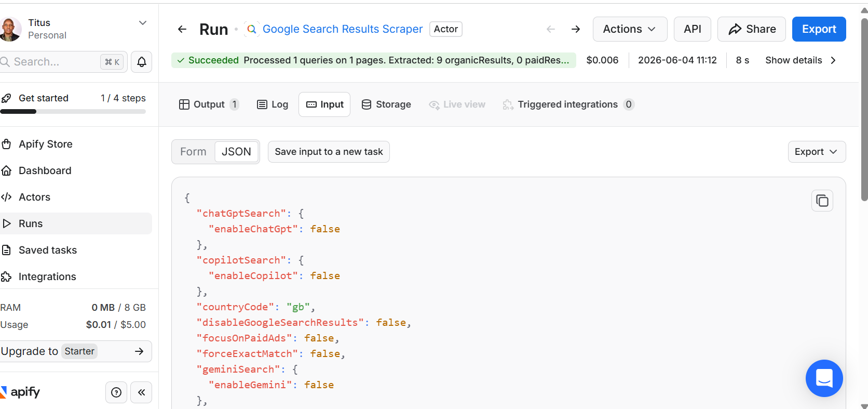
Task: Click the "countryCode" JSON line
Action: (256, 307)
